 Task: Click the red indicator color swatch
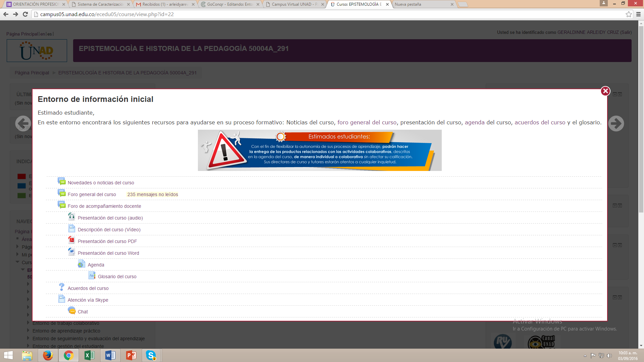[x=21, y=176]
